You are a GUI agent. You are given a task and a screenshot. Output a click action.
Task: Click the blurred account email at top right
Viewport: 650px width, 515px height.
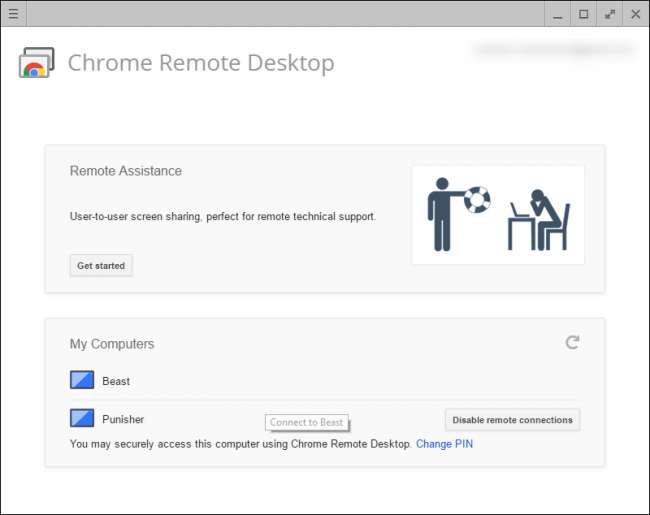click(x=554, y=50)
